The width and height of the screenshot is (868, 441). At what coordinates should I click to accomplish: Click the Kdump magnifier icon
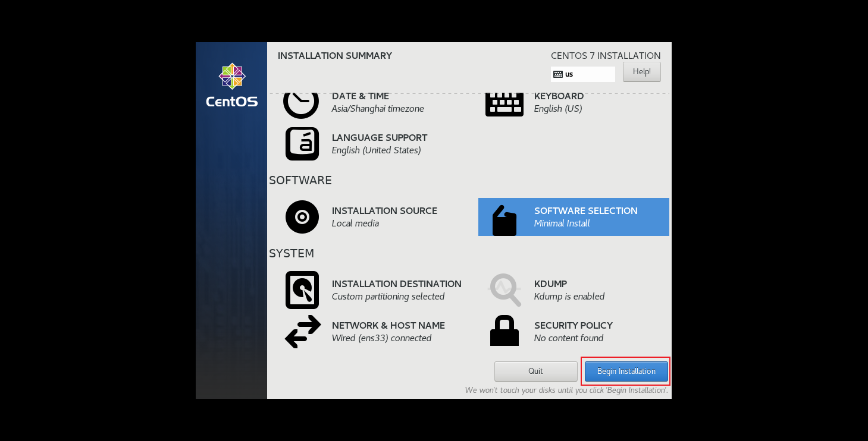(505, 290)
